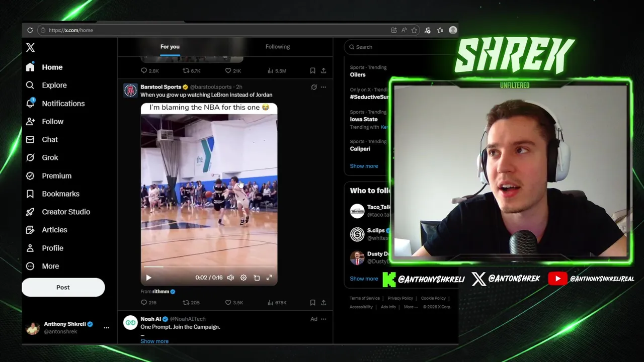Viewport: 644px width, 362px height.
Task: View analytics of 5.5M views post
Action: [276, 71]
